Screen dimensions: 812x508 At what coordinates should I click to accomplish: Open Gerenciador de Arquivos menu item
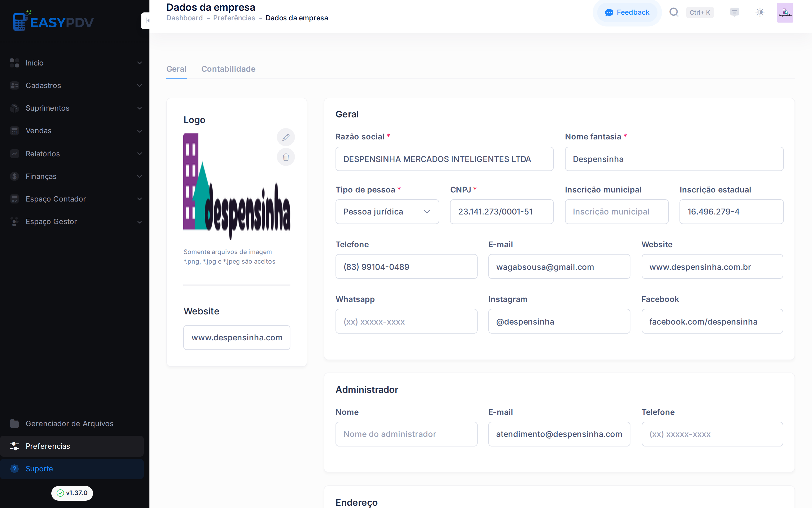point(72,423)
